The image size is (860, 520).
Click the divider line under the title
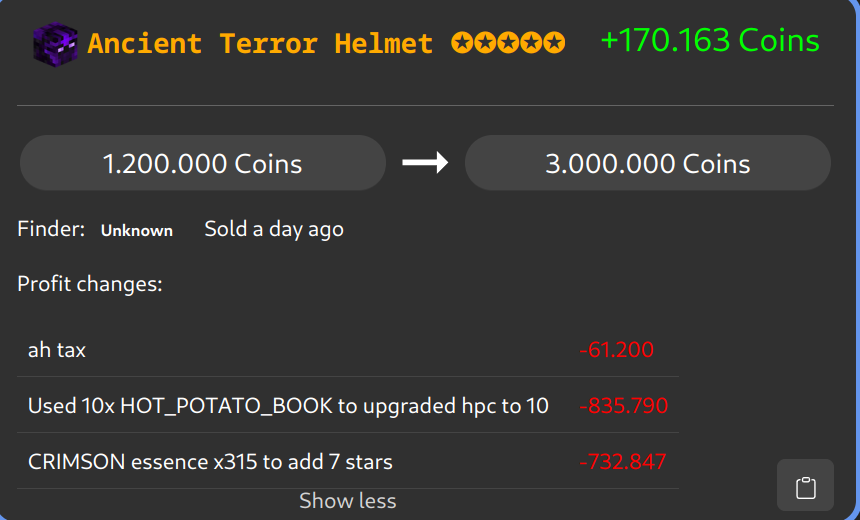point(425,105)
